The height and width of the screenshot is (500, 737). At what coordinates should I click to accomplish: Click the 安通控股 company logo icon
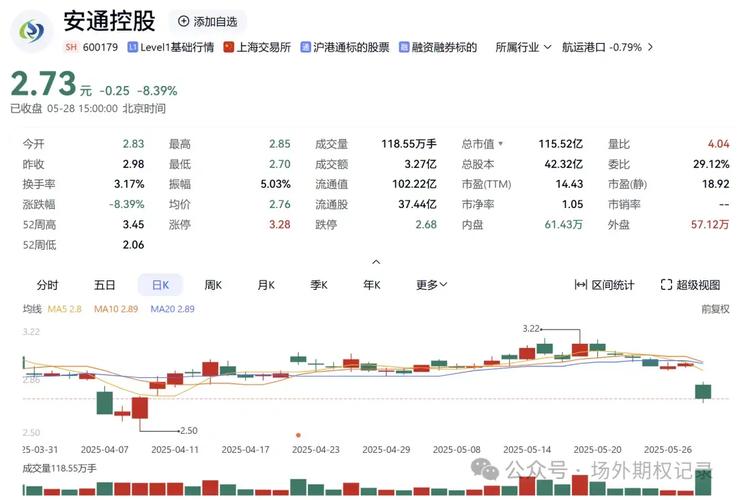pyautogui.click(x=32, y=31)
